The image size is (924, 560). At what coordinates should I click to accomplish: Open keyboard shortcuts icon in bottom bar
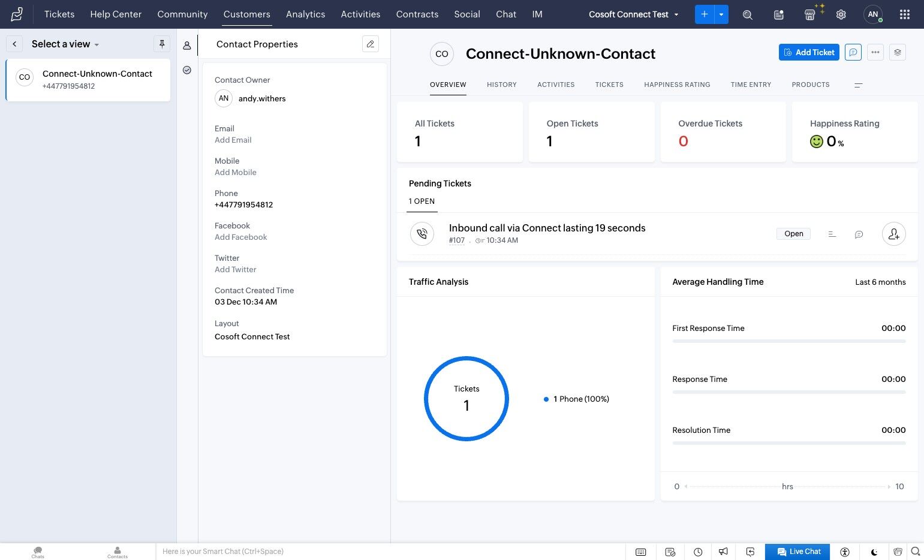pyautogui.click(x=641, y=552)
